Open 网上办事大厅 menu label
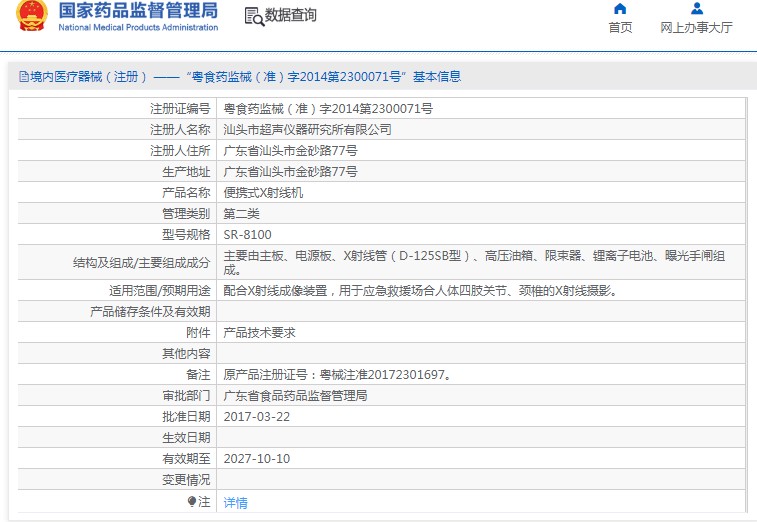This screenshot has width=757, height=522. pyautogui.click(x=696, y=28)
